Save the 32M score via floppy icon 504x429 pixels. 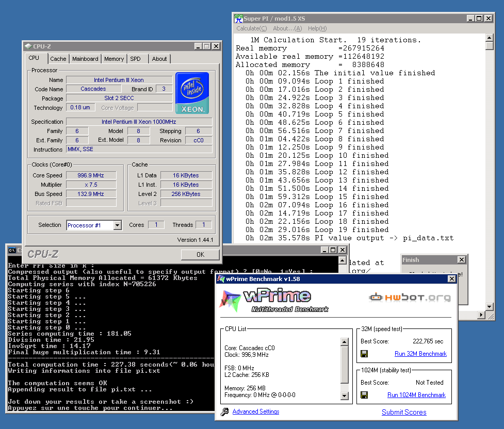coord(364,354)
